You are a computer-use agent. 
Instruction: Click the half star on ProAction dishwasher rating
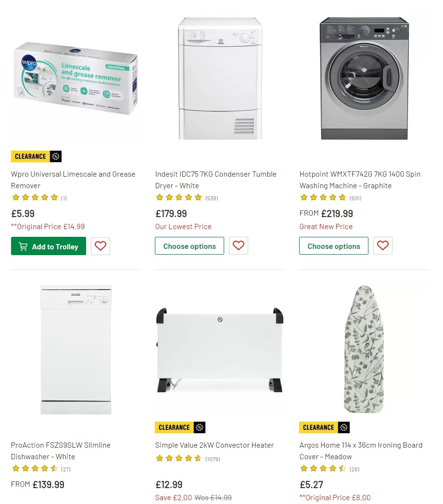click(x=54, y=468)
